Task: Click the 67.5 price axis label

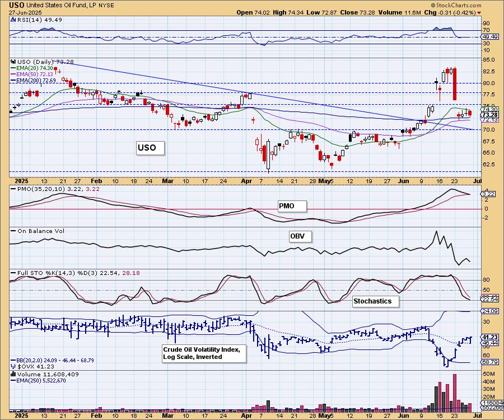Action: click(488, 142)
